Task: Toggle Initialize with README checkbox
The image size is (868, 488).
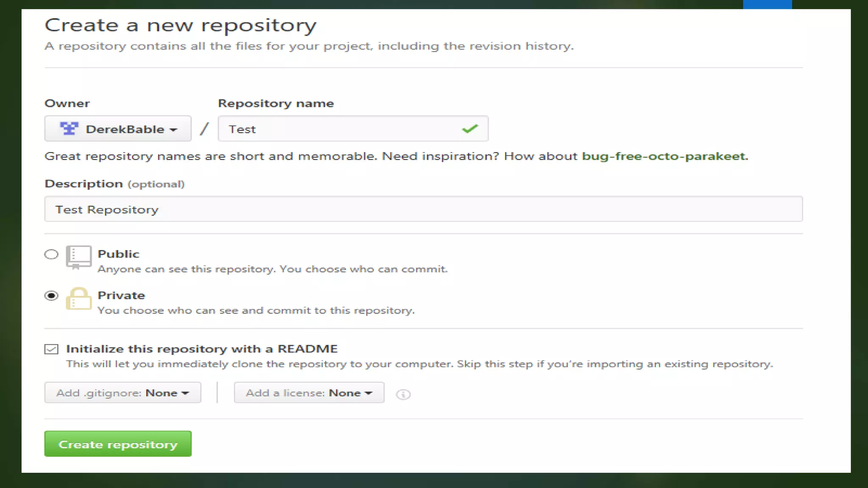Action: click(x=51, y=349)
